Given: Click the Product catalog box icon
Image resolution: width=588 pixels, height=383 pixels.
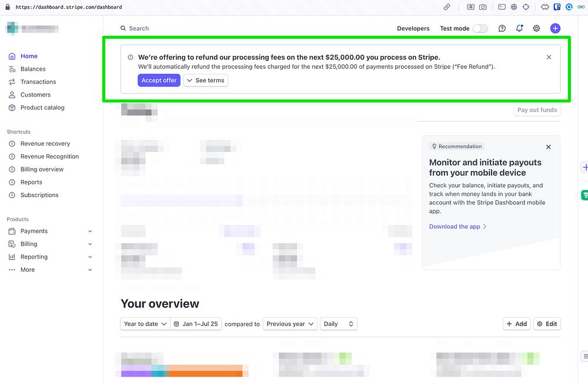Looking at the screenshot, I should (12, 107).
